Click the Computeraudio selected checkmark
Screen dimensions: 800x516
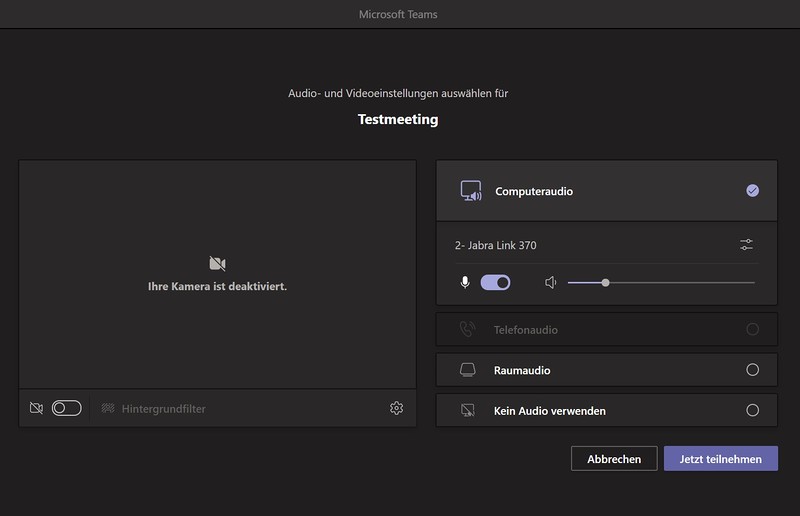click(752, 191)
